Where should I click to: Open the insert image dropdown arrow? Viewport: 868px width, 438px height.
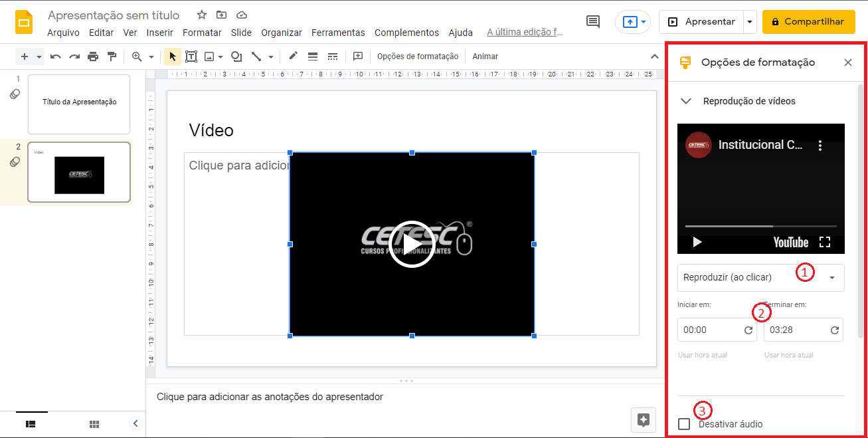click(220, 56)
